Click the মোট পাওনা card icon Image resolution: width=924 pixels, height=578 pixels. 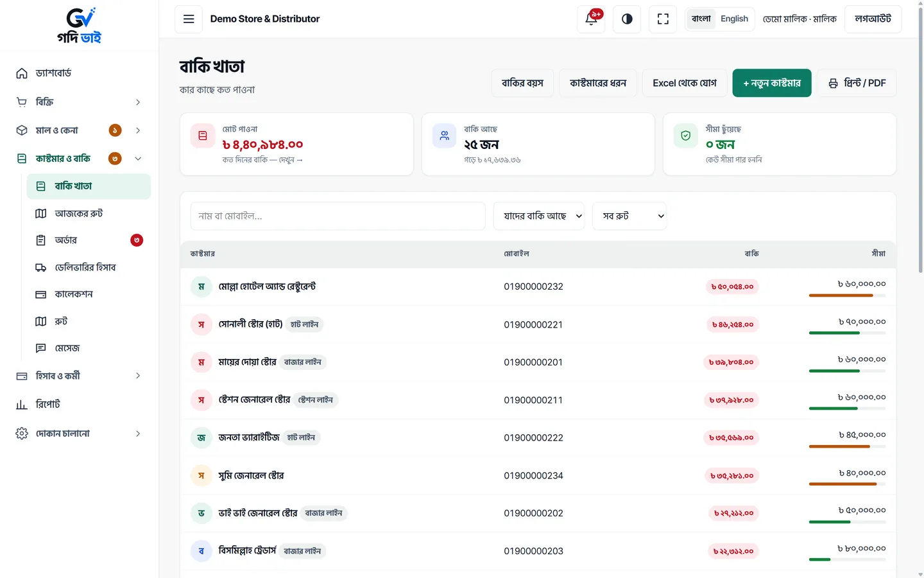[203, 136]
